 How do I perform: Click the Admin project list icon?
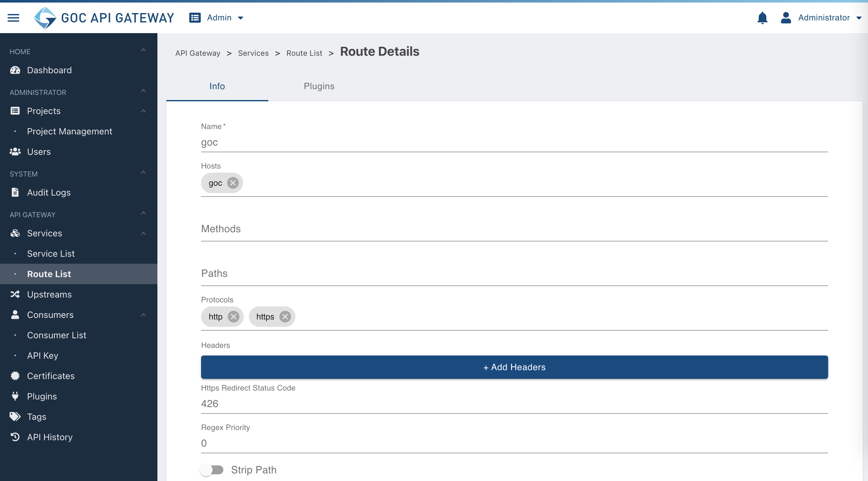point(195,18)
